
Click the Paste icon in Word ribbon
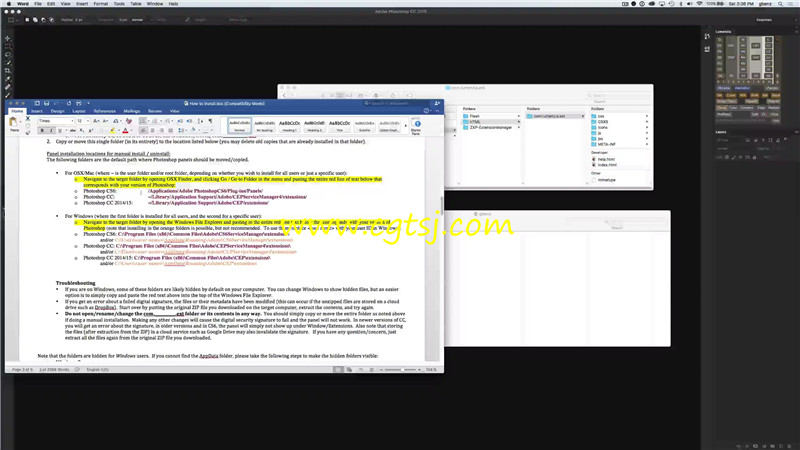point(13,121)
